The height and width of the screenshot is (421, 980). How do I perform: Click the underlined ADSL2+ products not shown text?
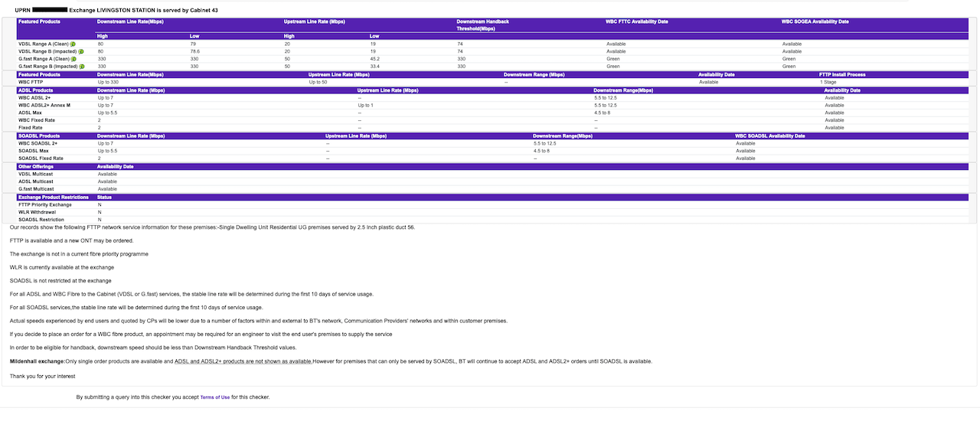tap(243, 361)
